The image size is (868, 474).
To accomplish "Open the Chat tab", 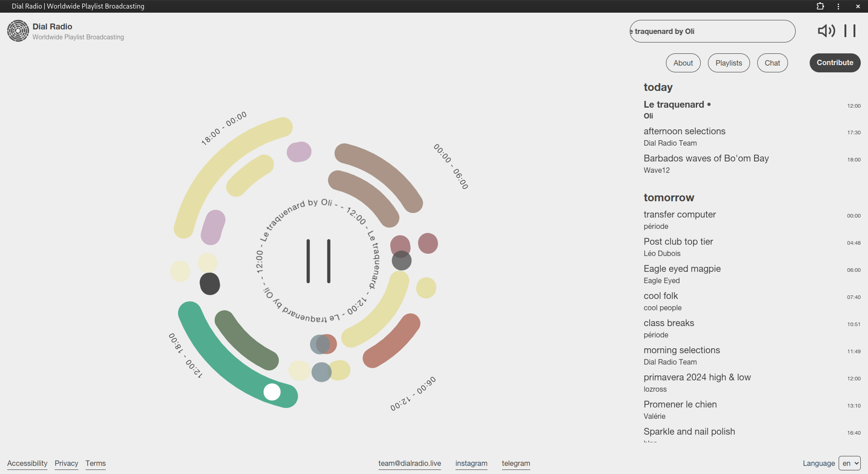I will (772, 63).
